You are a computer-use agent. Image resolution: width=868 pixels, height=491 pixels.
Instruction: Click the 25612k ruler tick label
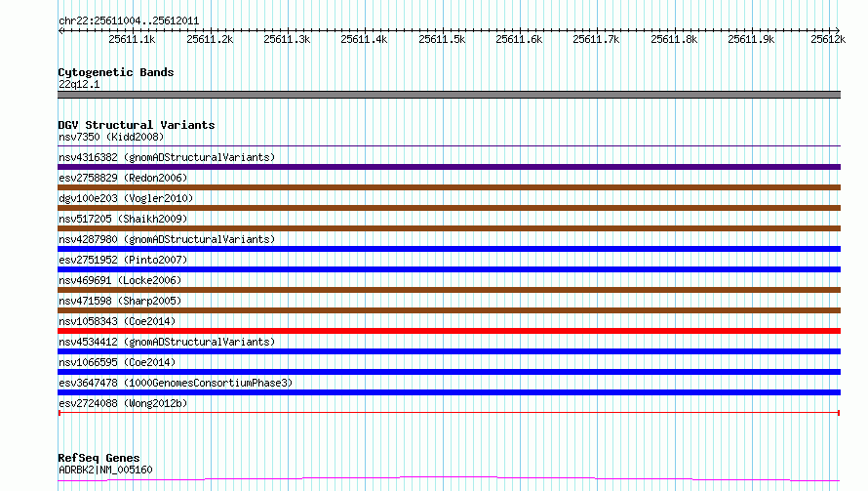coord(828,39)
